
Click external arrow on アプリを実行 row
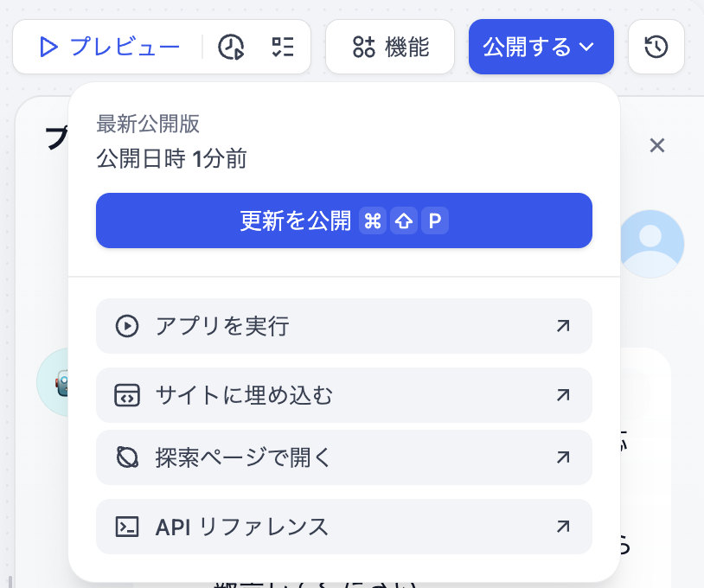pos(563,326)
